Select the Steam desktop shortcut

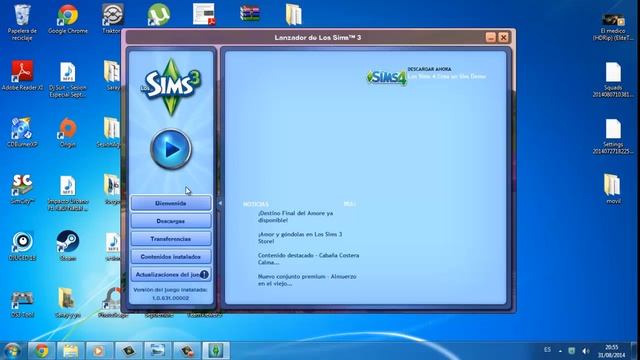(68, 246)
